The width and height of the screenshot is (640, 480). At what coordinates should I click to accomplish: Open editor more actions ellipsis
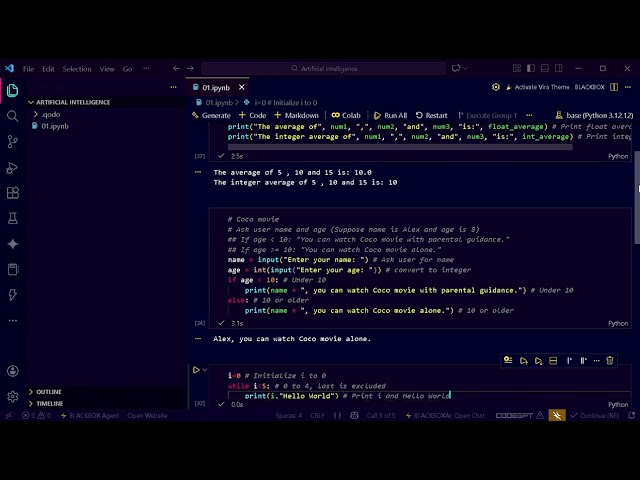tap(628, 87)
